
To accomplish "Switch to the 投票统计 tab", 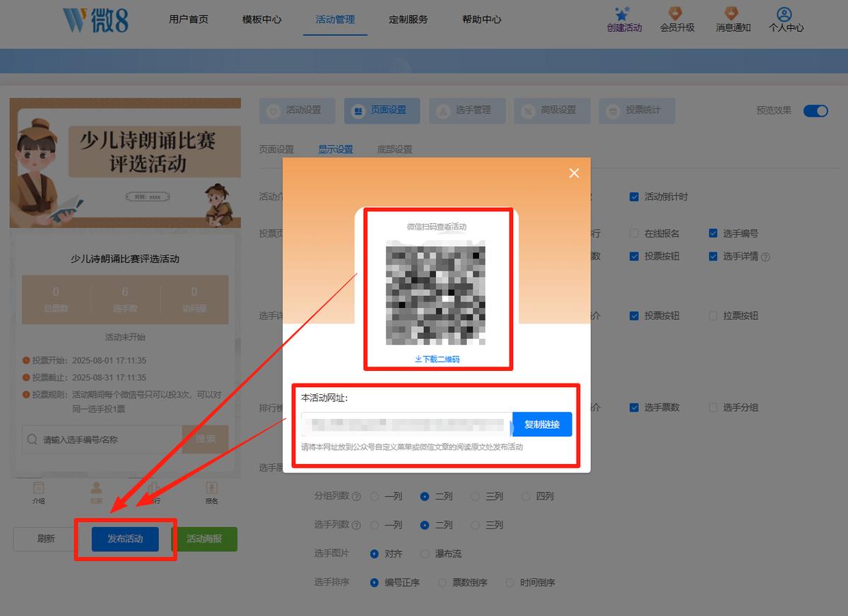I will 636,110.
